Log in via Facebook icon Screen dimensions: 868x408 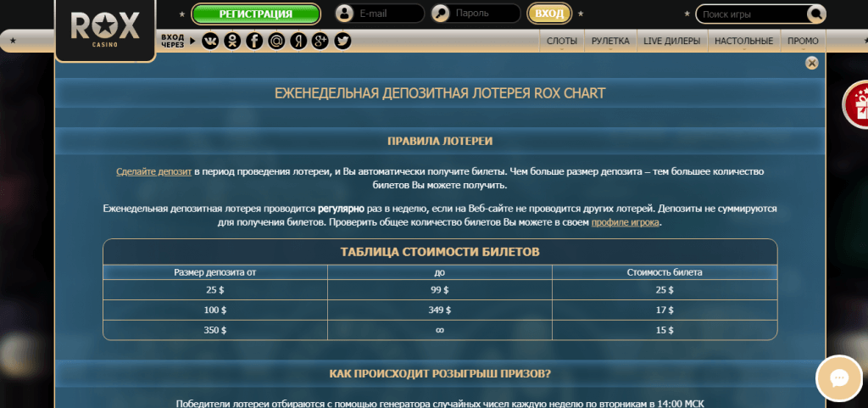pos(254,41)
